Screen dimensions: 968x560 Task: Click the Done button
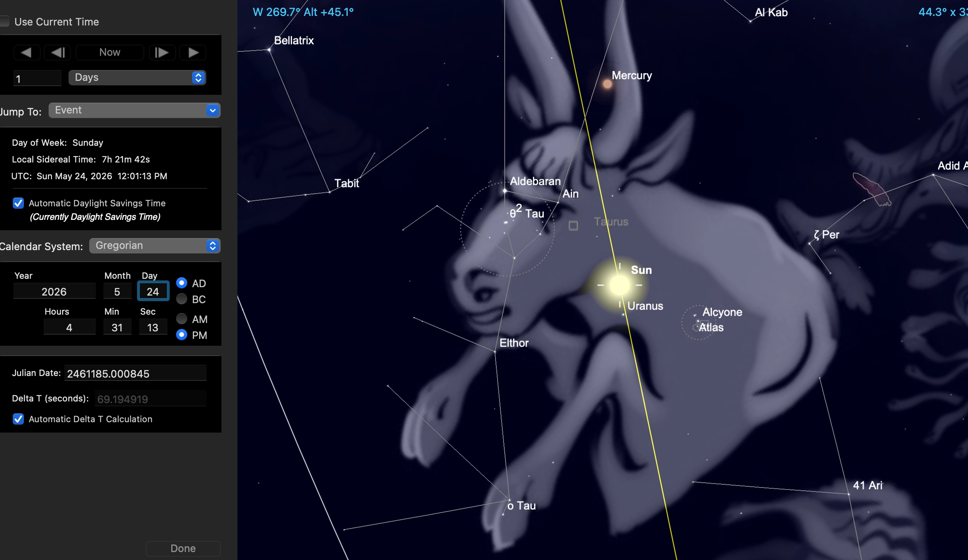coord(183,548)
